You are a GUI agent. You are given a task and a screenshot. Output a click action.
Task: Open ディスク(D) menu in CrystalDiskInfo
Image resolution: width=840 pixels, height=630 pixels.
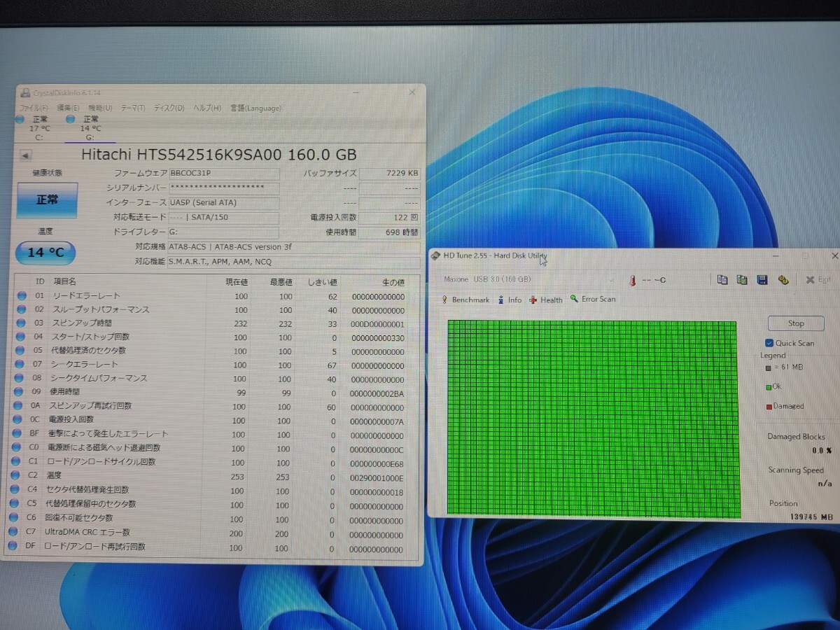click(x=169, y=108)
